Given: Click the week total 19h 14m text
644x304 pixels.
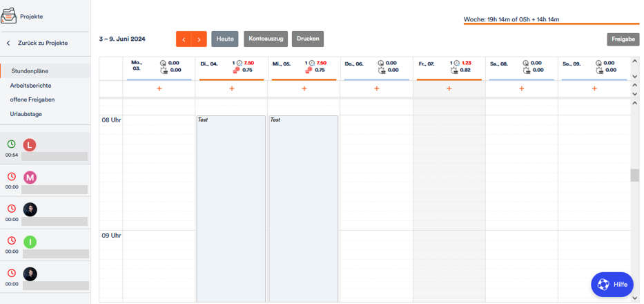Looking at the screenshot, I should pos(511,19).
